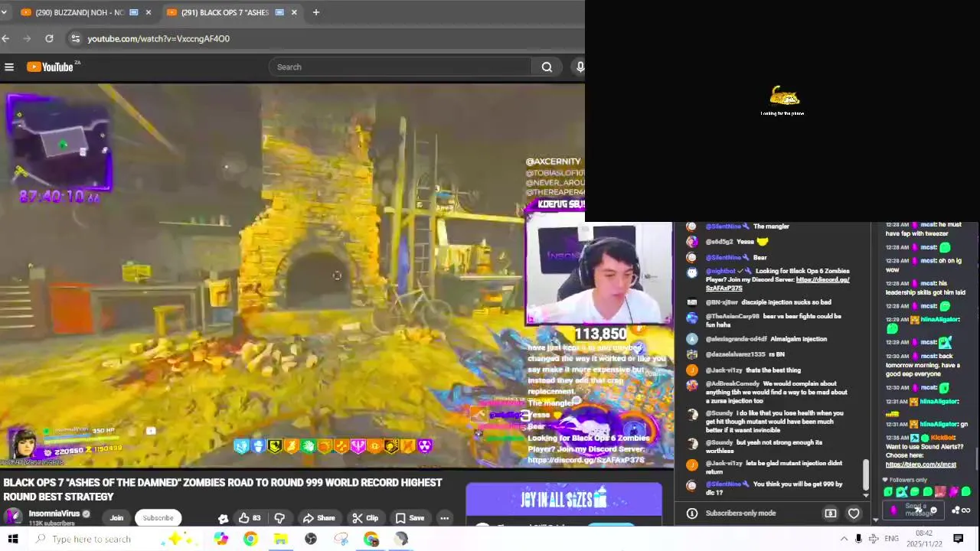Send a heart reaction in live chat

(854, 514)
